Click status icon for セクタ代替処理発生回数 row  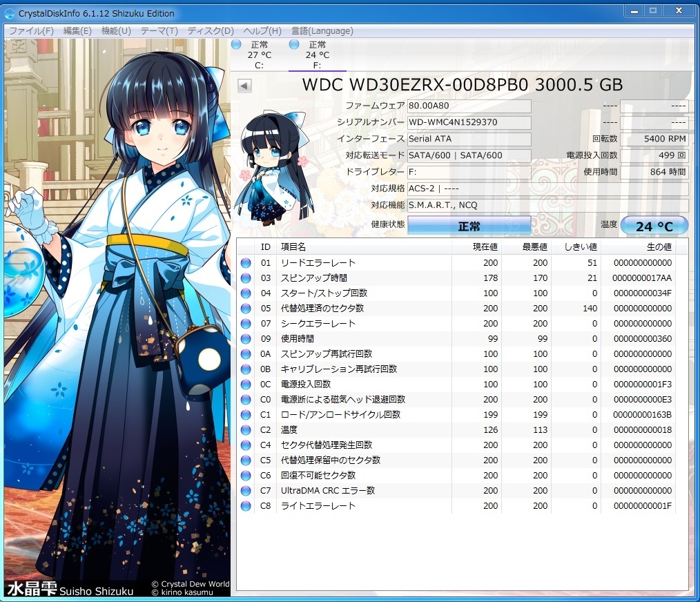click(x=246, y=445)
